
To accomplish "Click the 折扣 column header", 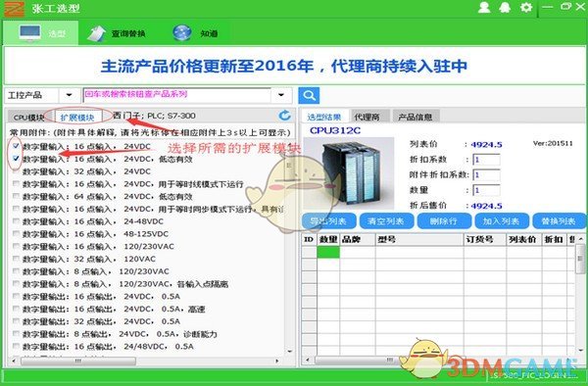I will (x=554, y=239).
